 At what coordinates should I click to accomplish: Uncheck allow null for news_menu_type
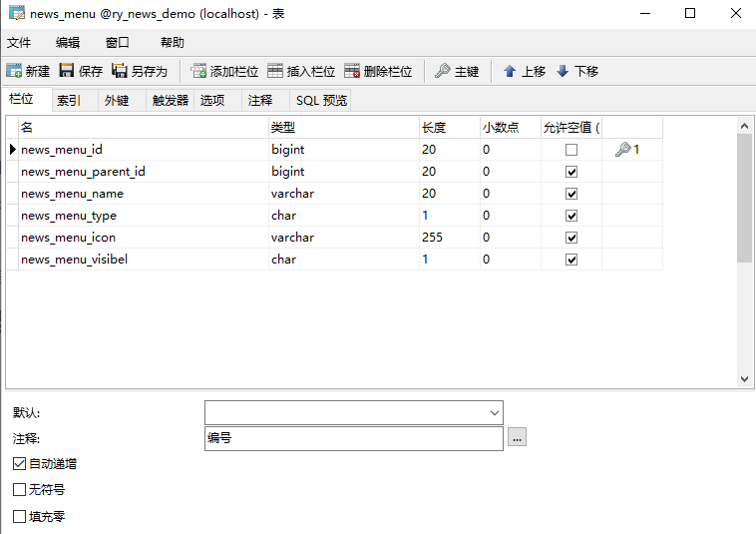click(x=571, y=216)
